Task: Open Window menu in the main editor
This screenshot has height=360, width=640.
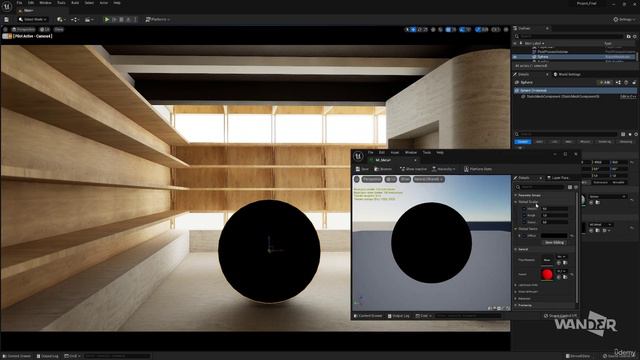Action: tap(45, 3)
